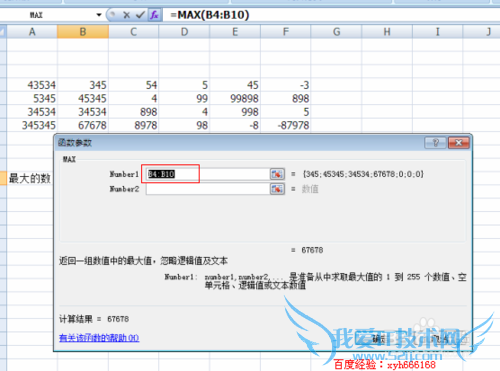This screenshot has height=371, width=500.
Task: Collapse dialog using Number1 range selector icon
Action: [x=277, y=174]
